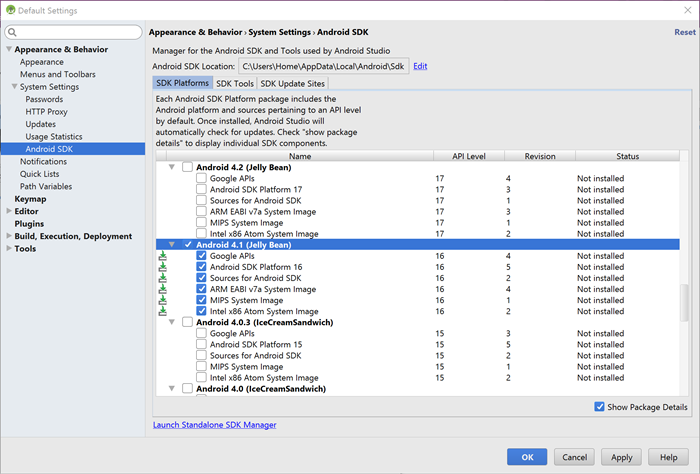Expand the Tools tree node
Viewport: 700px width, 474px height.
click(9, 249)
